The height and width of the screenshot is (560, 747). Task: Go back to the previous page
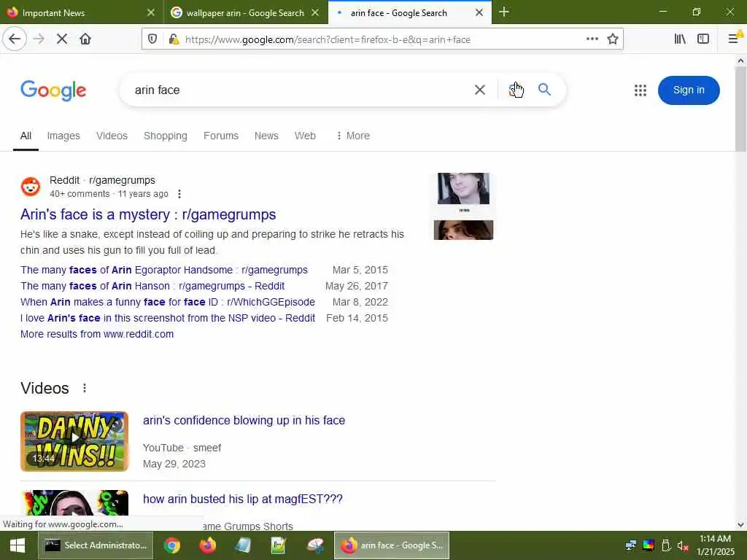[x=15, y=39]
